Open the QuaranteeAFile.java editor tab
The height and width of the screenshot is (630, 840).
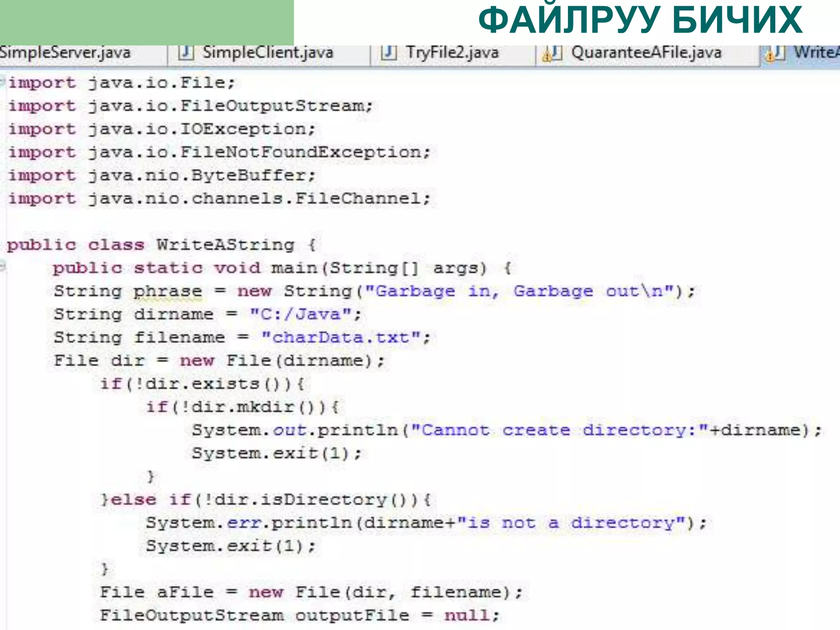click(647, 54)
